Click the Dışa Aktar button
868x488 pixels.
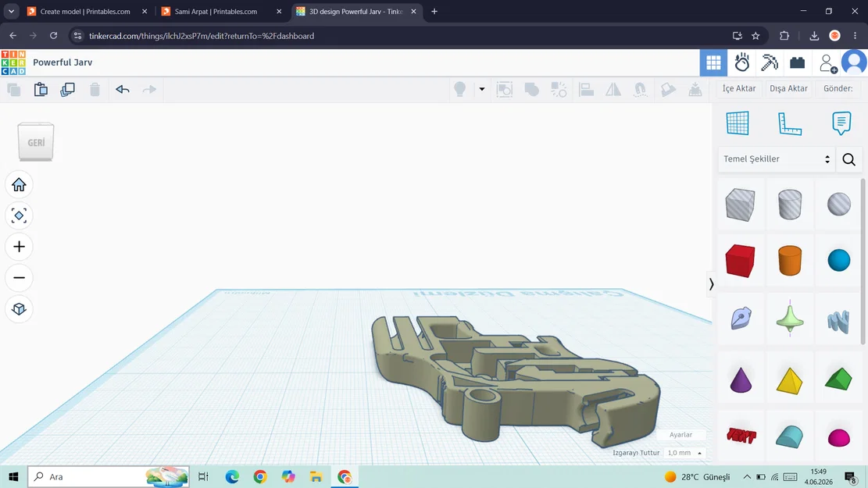[x=788, y=88]
